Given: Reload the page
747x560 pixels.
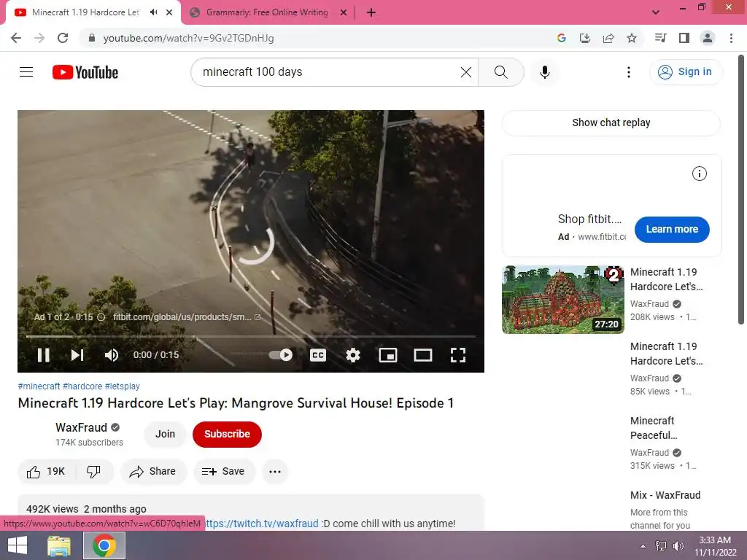Looking at the screenshot, I should [x=63, y=38].
